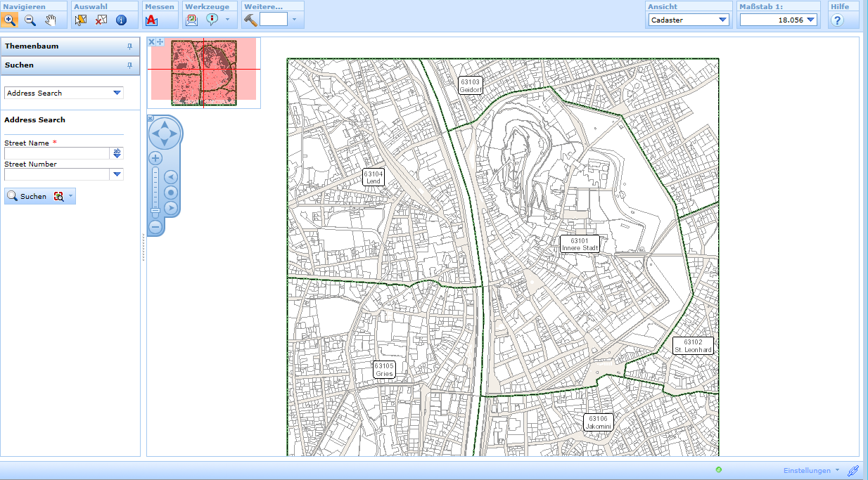Activate the Pan hand tool
The width and height of the screenshot is (868, 480).
pos(50,20)
